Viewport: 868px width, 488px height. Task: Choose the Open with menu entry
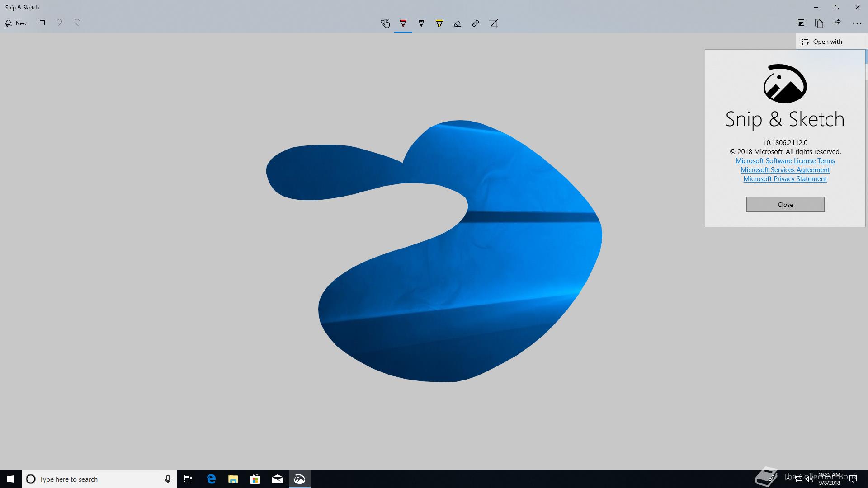click(831, 42)
